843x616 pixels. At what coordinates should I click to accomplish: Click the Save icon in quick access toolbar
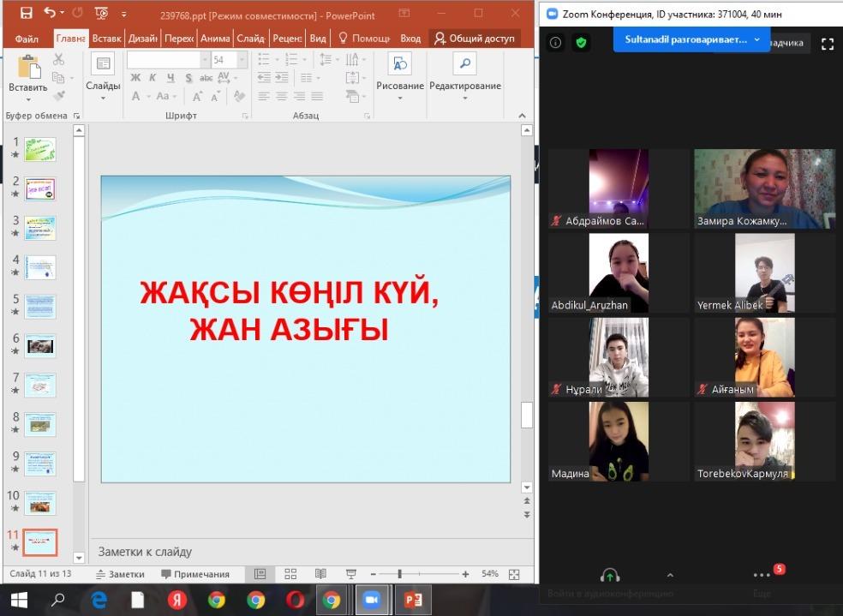click(x=26, y=14)
